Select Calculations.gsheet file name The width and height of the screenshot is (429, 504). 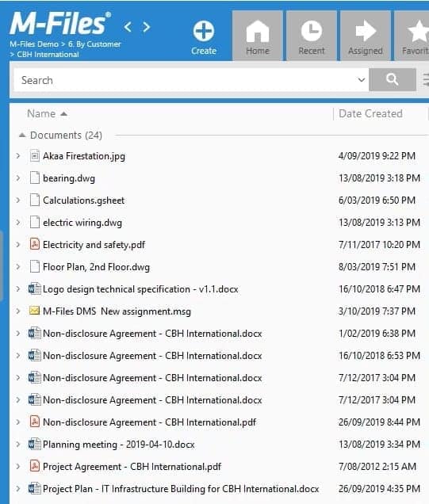tap(83, 200)
